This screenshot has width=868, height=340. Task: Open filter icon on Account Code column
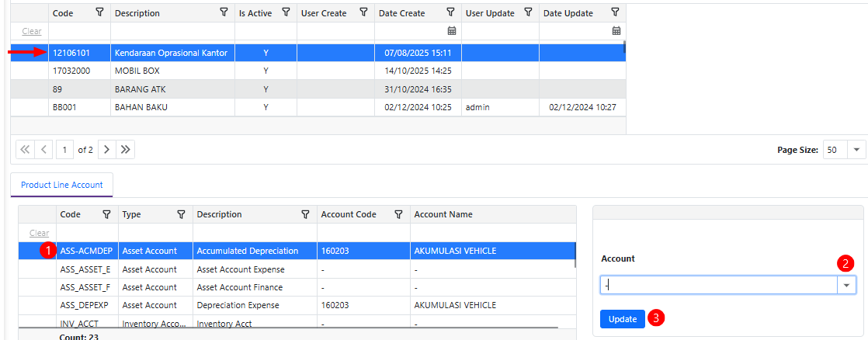point(398,214)
